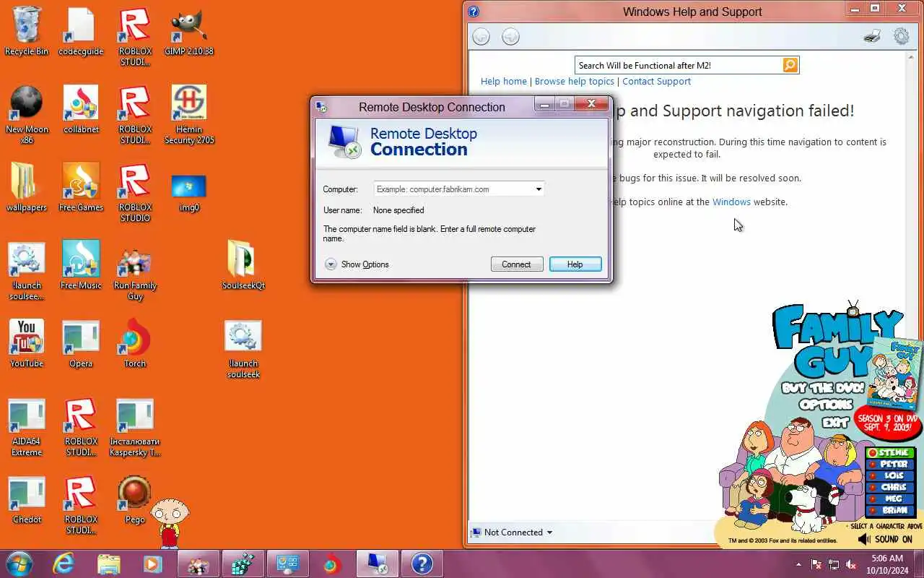Click Buy the DVD in Family Guy
924x578 pixels.
(x=822, y=388)
